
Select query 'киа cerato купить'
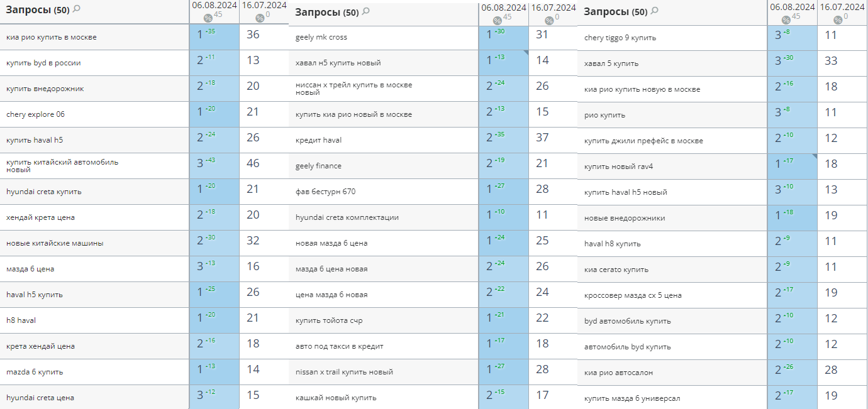coord(616,270)
